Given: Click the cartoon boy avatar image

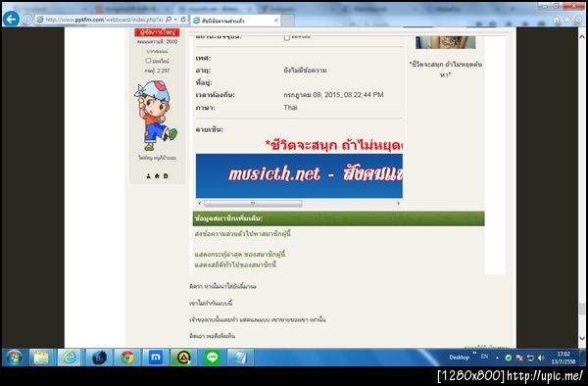Looking at the screenshot, I should point(155,116).
